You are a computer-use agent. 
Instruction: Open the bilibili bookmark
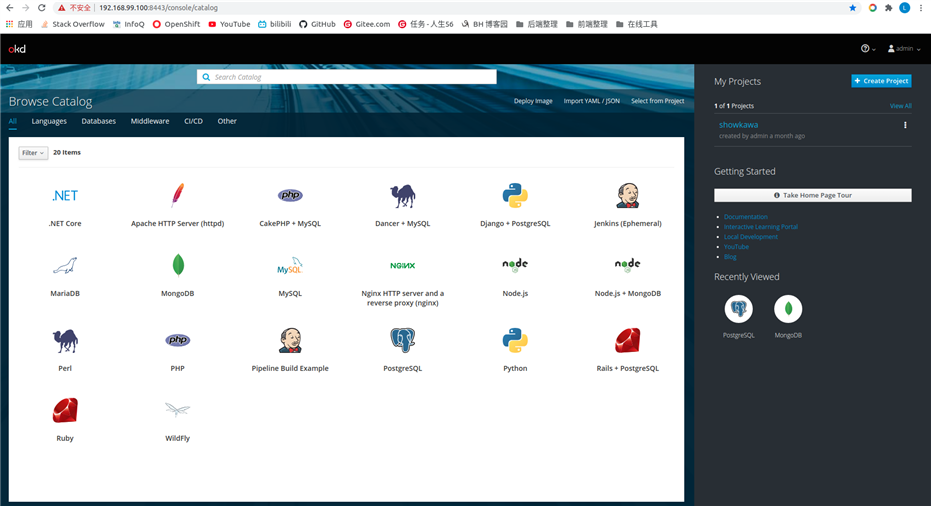[x=274, y=24]
